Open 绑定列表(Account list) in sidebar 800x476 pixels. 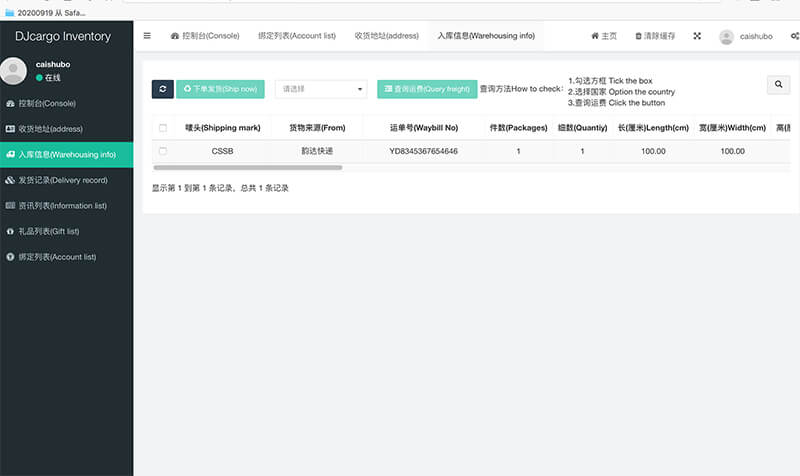coord(66,257)
